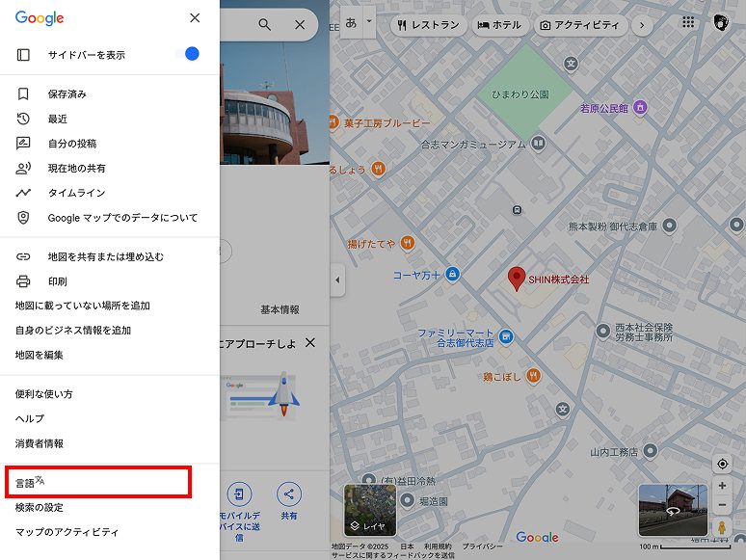The height and width of the screenshot is (560, 746).
Task: Filter map by レストラン
Action: pyautogui.click(x=429, y=25)
